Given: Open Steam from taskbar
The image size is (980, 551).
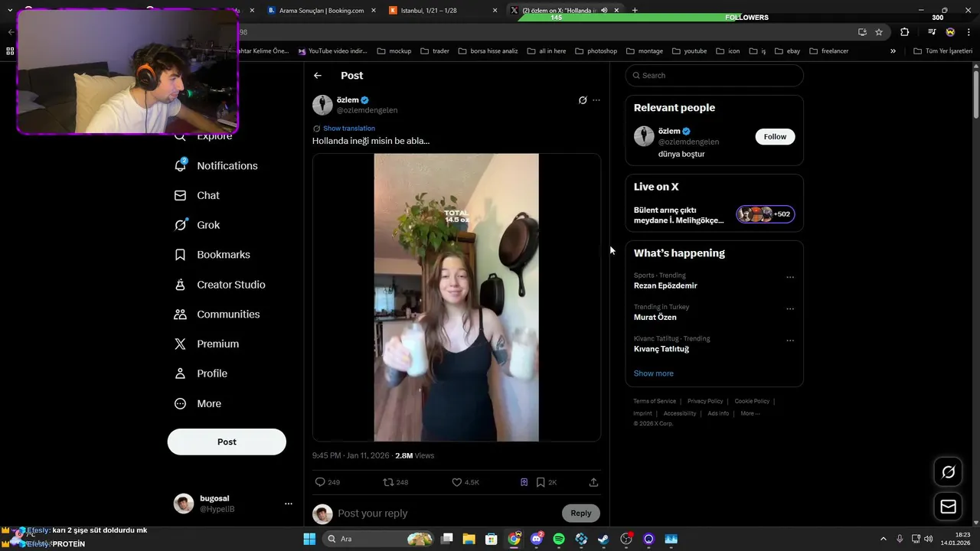Looking at the screenshot, I should tap(604, 539).
